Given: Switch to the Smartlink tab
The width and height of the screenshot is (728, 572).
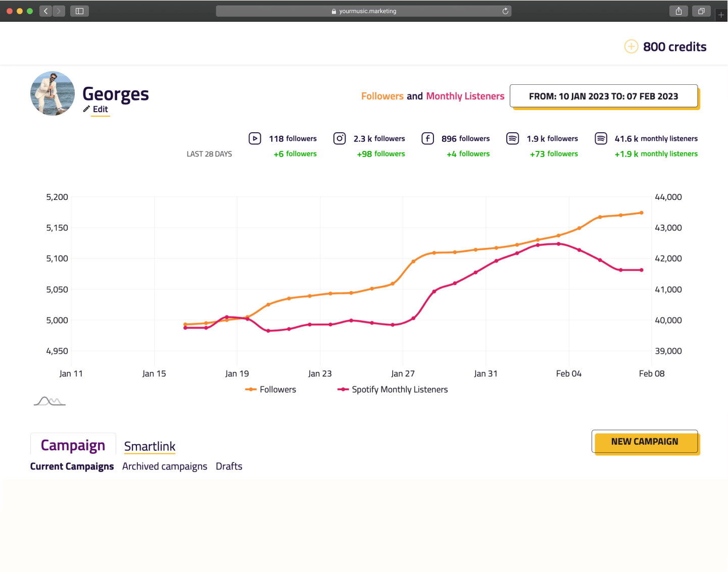Looking at the screenshot, I should coord(150,446).
